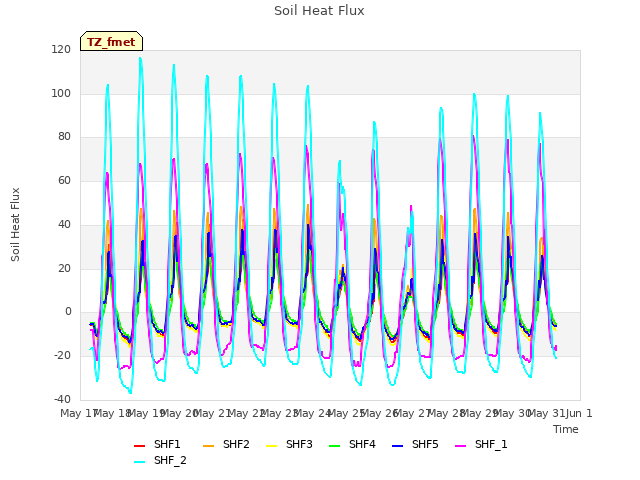The width and height of the screenshot is (640, 480).
Task: Click the y-axis tick label 120
Action: pyautogui.click(x=61, y=50)
